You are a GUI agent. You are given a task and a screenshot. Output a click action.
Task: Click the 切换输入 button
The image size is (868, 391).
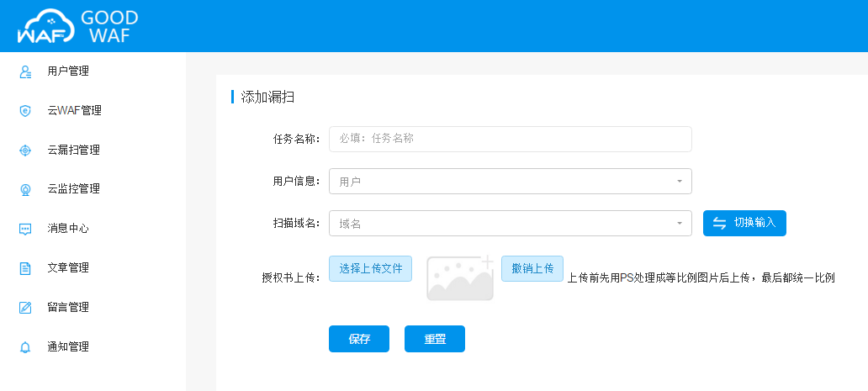[x=744, y=223]
